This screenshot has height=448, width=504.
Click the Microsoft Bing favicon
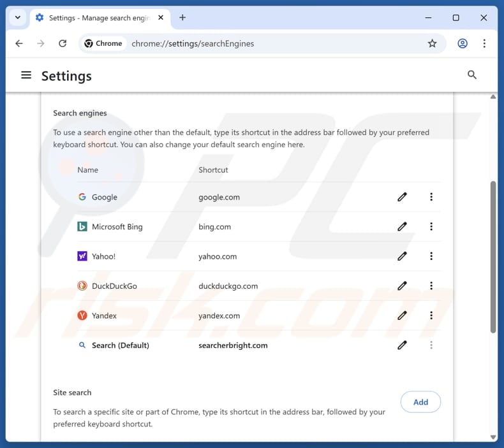82,226
